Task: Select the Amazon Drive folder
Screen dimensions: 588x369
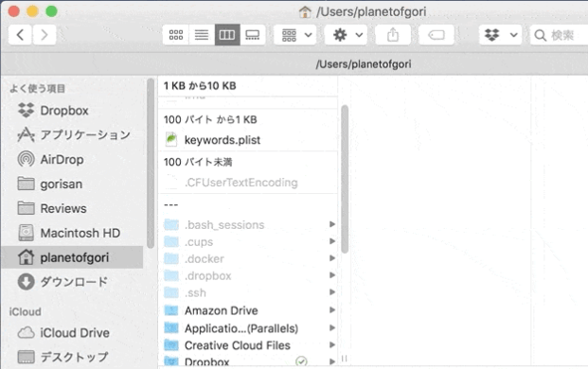Action: tap(247, 310)
